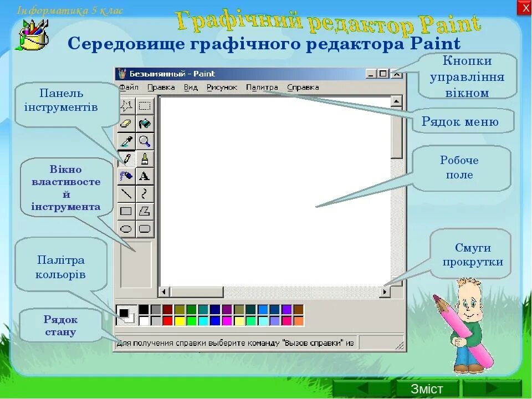Click the foreground/background color indicator
Viewport: 532px width, 399px height.
[126, 315]
